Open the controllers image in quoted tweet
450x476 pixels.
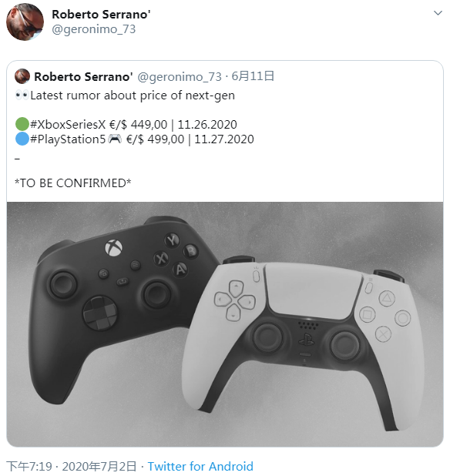pos(225,324)
